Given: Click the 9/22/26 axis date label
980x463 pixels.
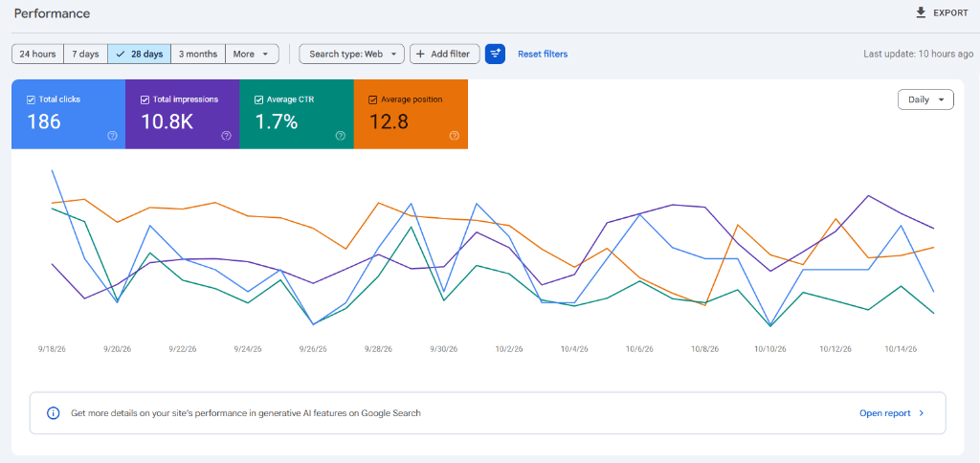Looking at the screenshot, I should 183,349.
